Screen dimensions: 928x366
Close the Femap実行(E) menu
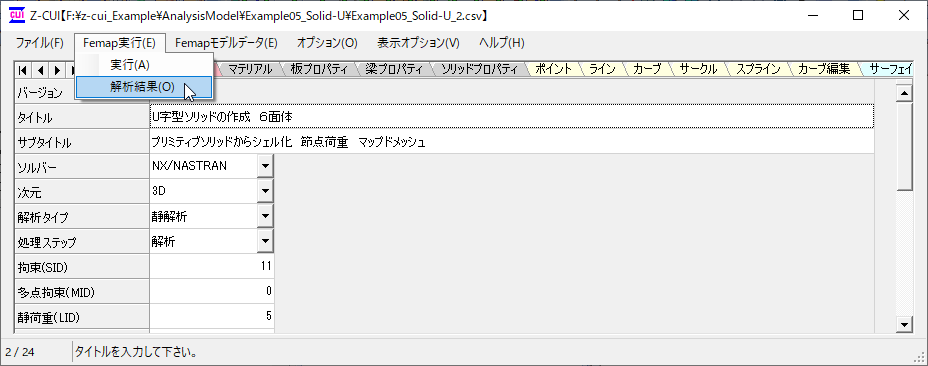[120, 43]
